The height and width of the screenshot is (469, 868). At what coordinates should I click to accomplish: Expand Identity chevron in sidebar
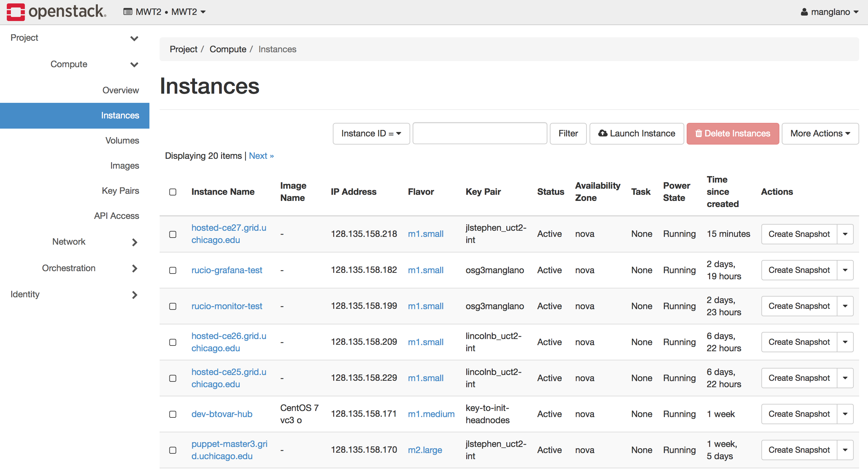click(134, 295)
